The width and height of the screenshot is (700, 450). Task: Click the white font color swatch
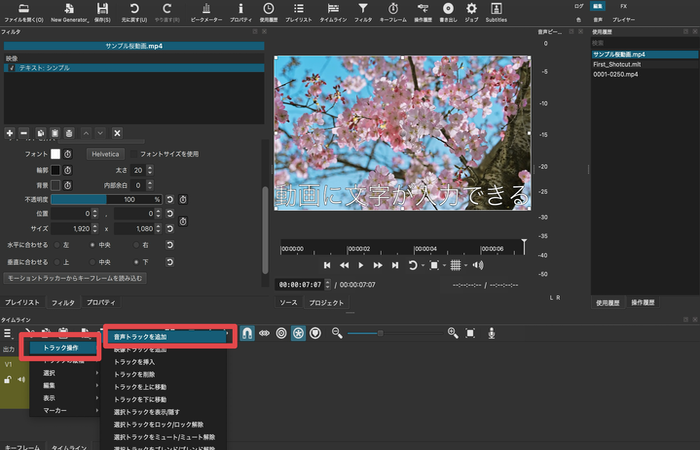56,154
